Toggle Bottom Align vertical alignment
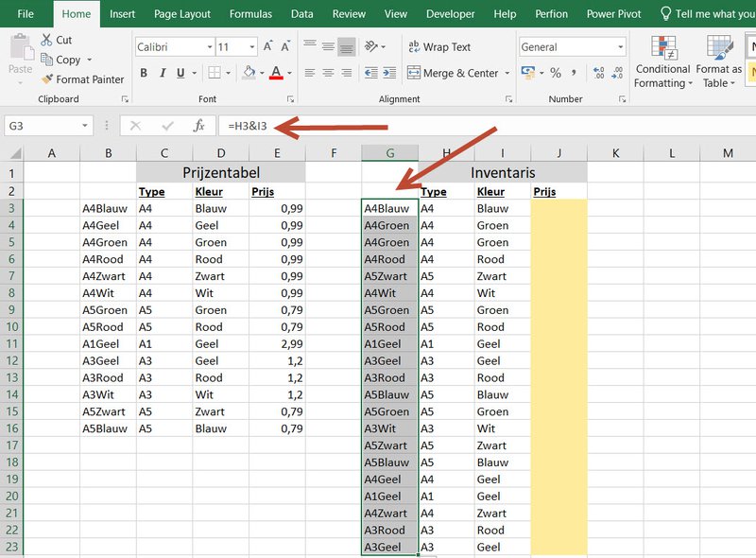Screen dimensions: 756x558 pos(347,46)
